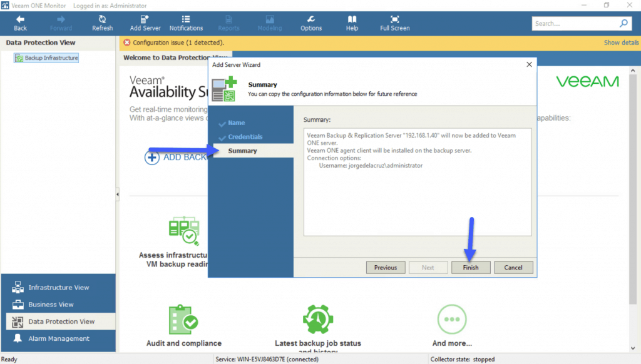
Task: Switch to Full Screen mode
Action: (x=394, y=20)
